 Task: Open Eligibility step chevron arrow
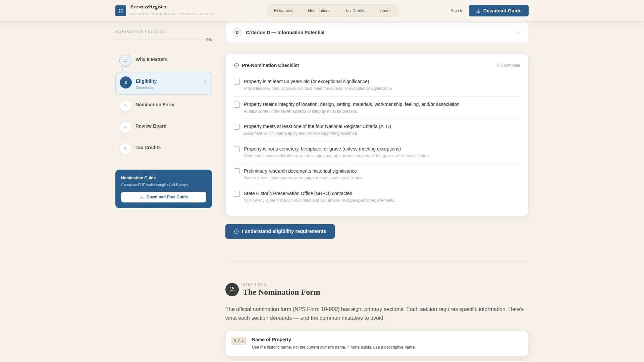click(205, 81)
